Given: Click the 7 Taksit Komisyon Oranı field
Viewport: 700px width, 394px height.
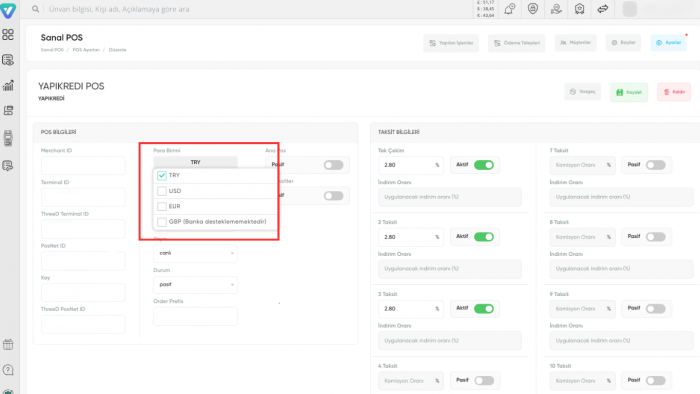Looking at the screenshot, I should coord(582,165).
